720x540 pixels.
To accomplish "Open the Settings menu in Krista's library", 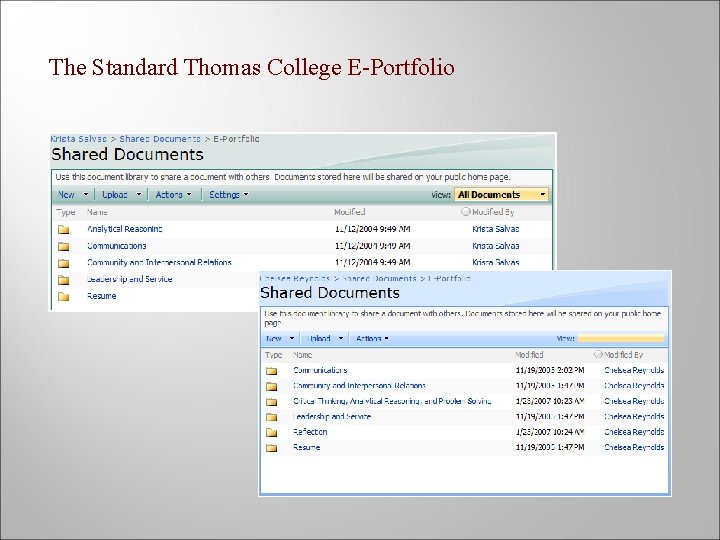I will tap(229, 195).
